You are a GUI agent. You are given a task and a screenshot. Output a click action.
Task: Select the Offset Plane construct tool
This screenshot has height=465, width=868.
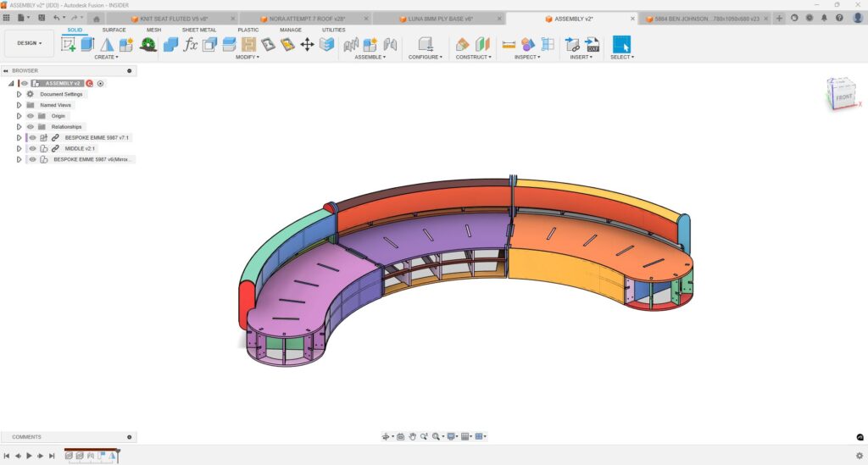pyautogui.click(x=462, y=44)
